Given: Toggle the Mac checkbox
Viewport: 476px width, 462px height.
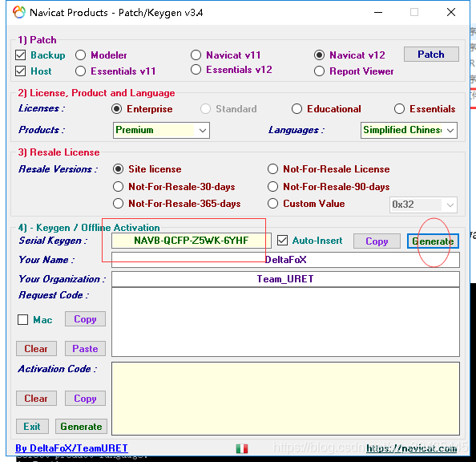Looking at the screenshot, I should pos(22,320).
